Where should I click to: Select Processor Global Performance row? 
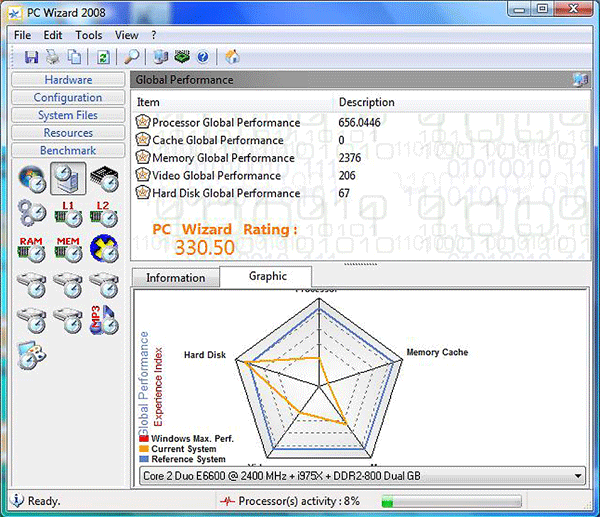(x=361, y=122)
